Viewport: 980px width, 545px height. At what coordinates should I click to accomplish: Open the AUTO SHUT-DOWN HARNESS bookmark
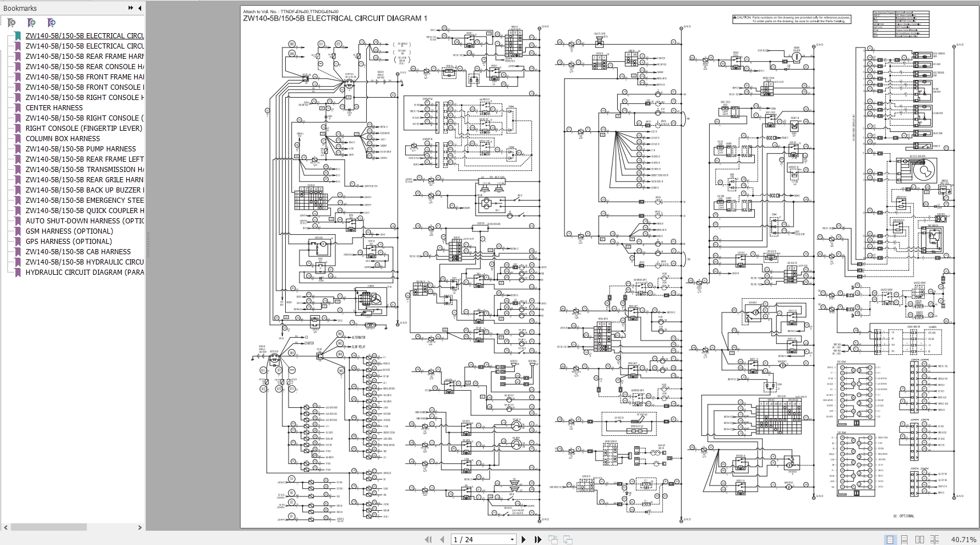[85, 221]
